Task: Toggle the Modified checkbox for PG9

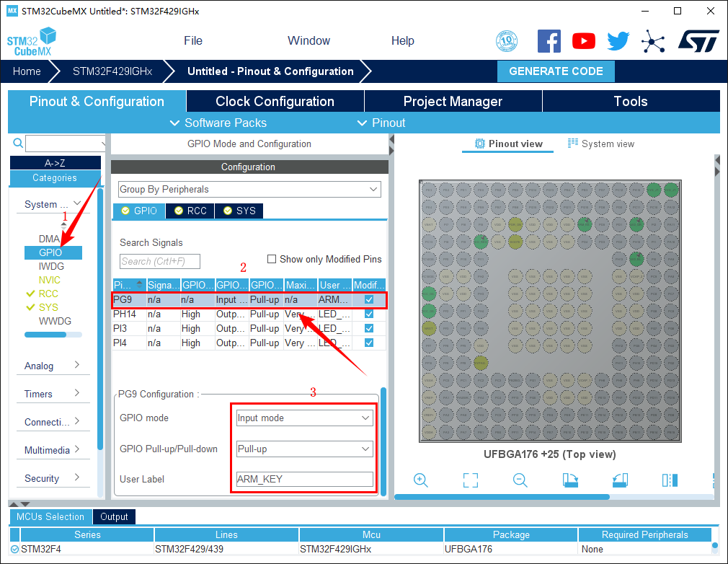Action: 369,299
